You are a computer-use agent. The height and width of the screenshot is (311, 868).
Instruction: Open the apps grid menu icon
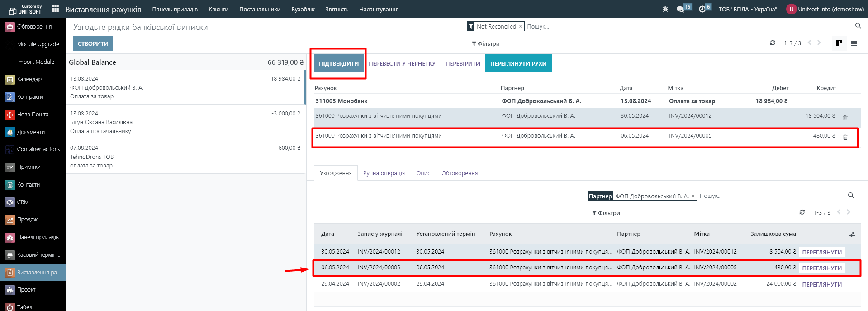55,9
